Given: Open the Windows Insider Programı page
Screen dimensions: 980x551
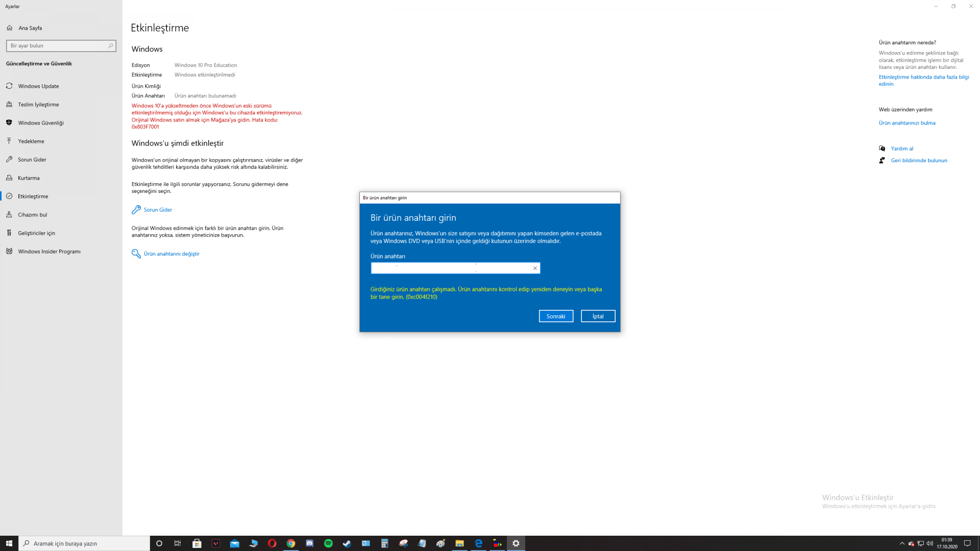Looking at the screenshot, I should [x=49, y=252].
